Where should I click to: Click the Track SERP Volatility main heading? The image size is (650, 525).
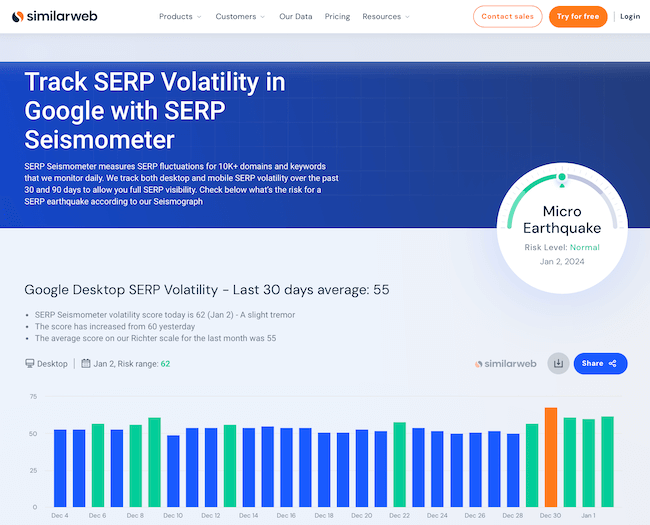coord(155,110)
